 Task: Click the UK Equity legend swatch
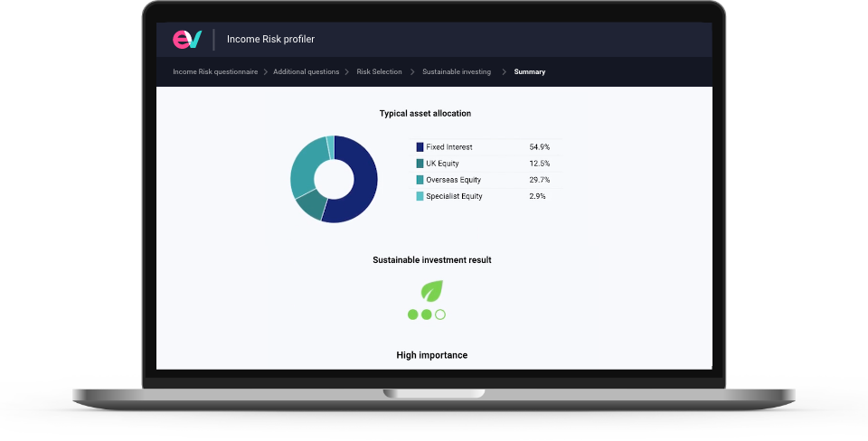(420, 164)
